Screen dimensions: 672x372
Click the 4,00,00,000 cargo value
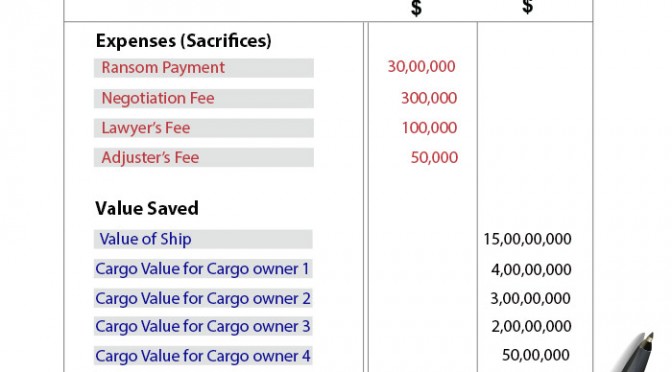[531, 270]
